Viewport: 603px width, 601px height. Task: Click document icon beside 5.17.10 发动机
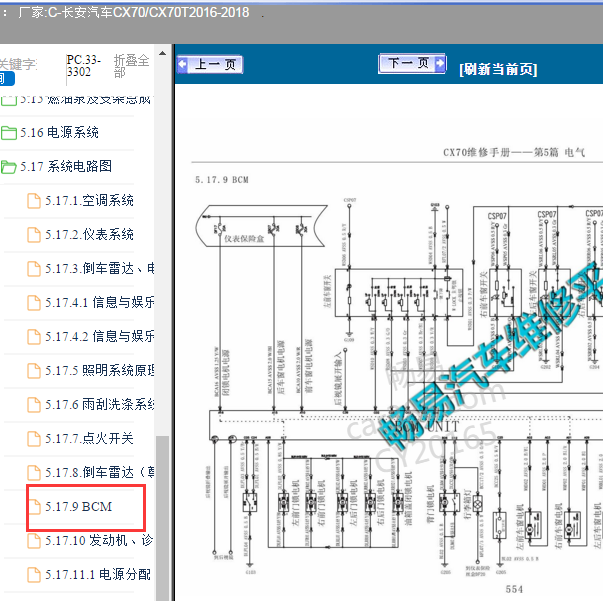(x=34, y=541)
